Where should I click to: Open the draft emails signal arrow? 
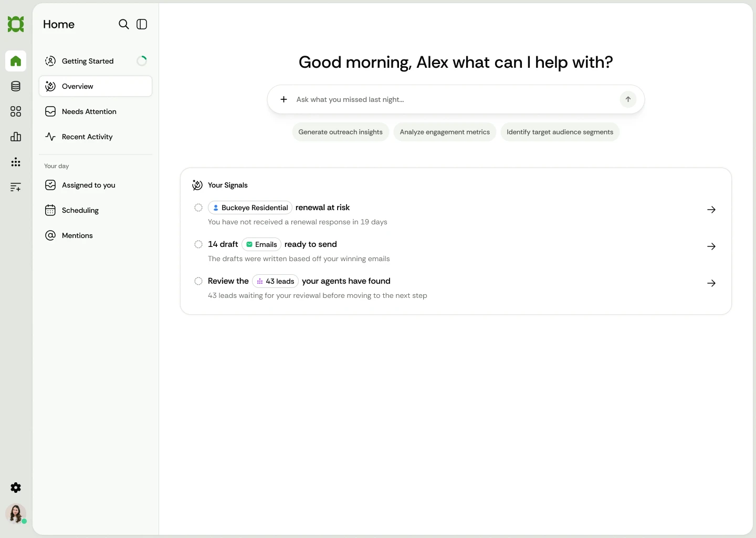pos(711,246)
